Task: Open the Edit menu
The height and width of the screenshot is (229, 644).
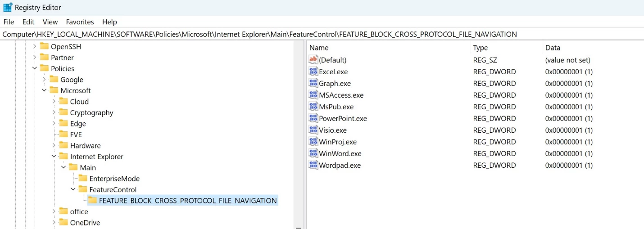Action: point(28,22)
